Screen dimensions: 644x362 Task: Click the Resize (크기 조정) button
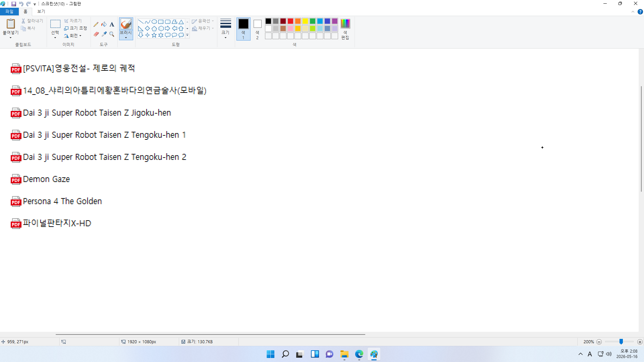point(75,28)
